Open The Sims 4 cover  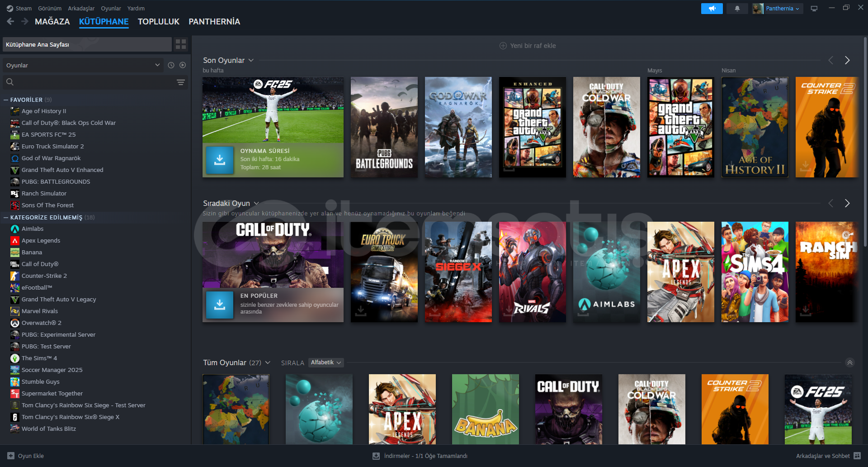click(x=755, y=272)
